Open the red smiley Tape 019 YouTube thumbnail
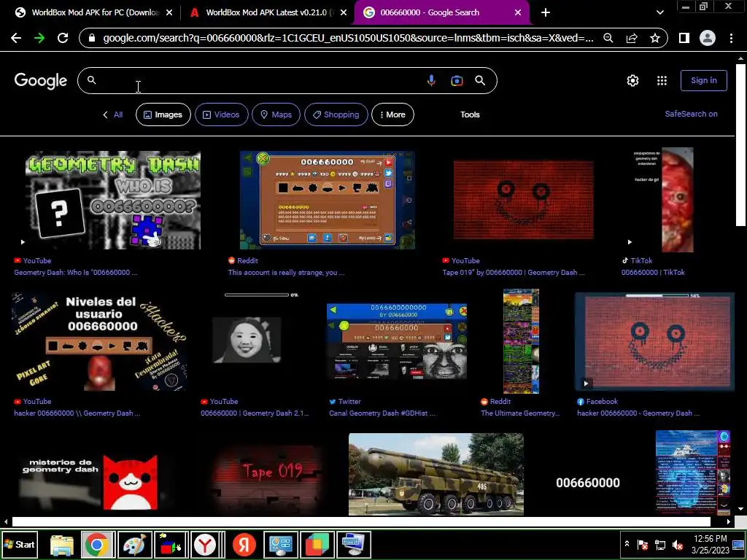The height and width of the screenshot is (560, 747). click(x=524, y=200)
